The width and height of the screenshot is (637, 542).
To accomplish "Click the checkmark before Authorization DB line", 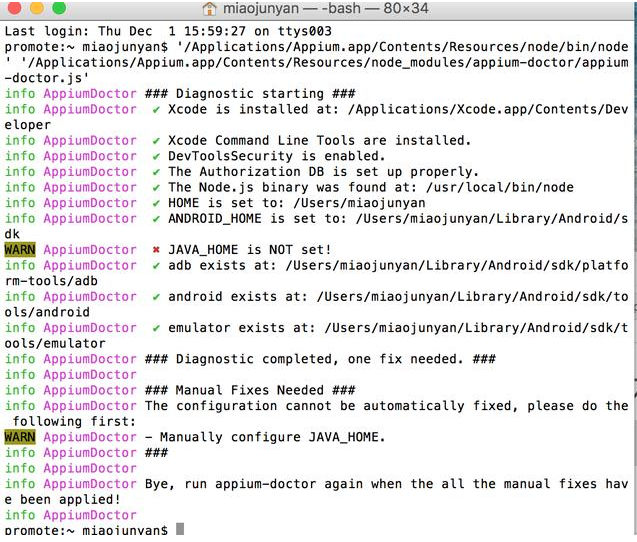I will point(156,172).
